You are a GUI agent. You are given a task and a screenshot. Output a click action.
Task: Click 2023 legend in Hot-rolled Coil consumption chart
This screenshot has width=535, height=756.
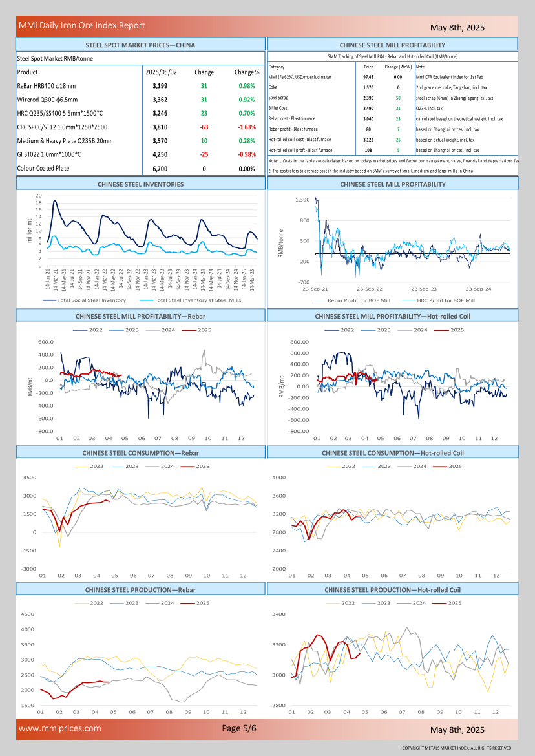pos(377,467)
